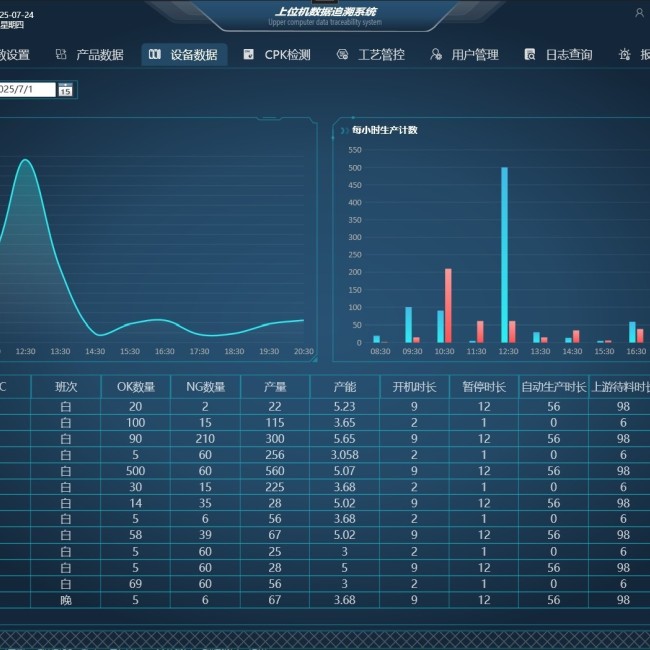Click the 暂停时长 column header
This screenshot has height=650, width=650.
pyautogui.click(x=484, y=387)
